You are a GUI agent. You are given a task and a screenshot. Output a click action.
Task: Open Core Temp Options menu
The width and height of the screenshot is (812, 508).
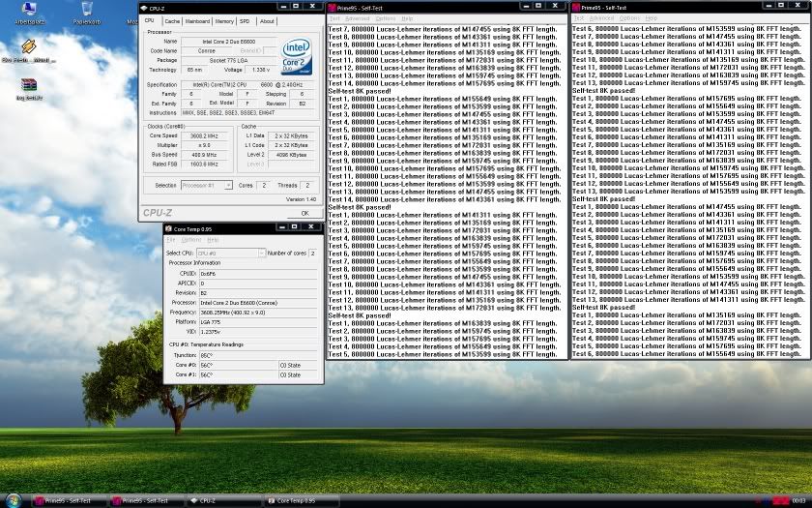[191, 240]
